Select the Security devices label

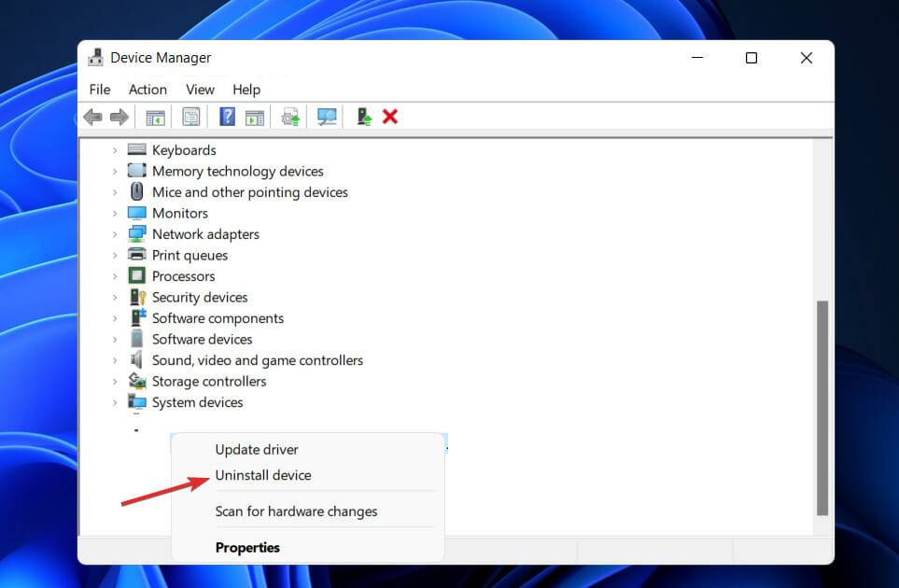coord(200,298)
